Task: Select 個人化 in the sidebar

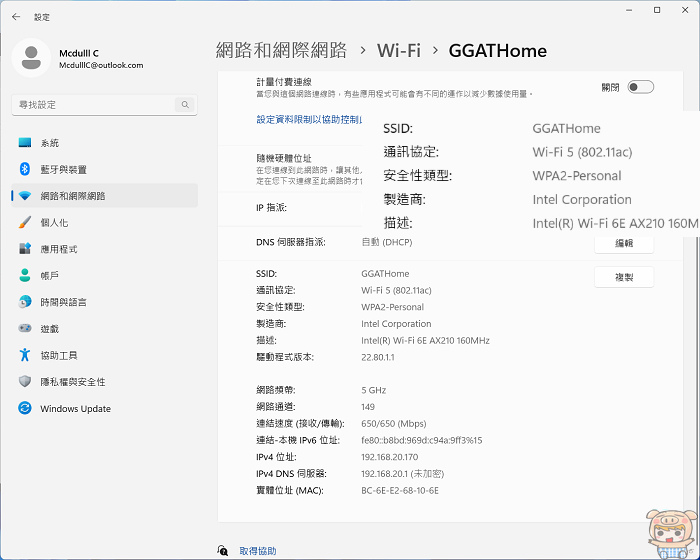Action: point(54,222)
